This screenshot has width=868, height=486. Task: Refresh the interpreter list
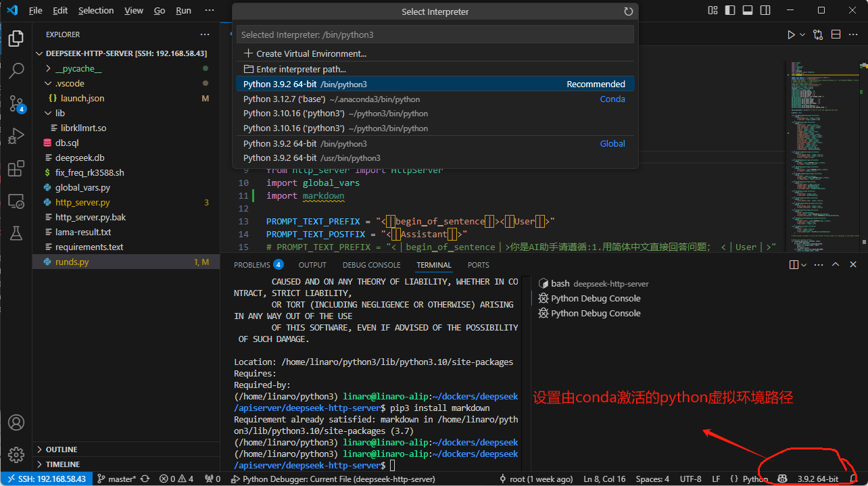click(x=628, y=11)
